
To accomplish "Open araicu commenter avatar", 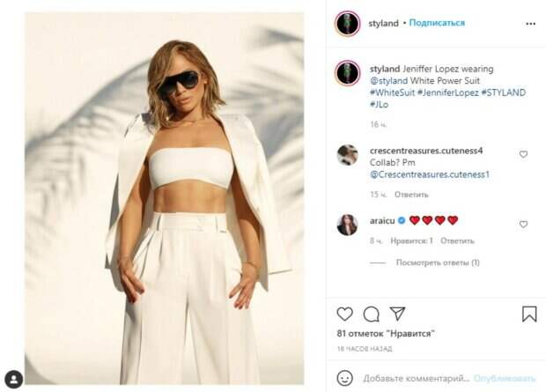I will coord(347,226).
